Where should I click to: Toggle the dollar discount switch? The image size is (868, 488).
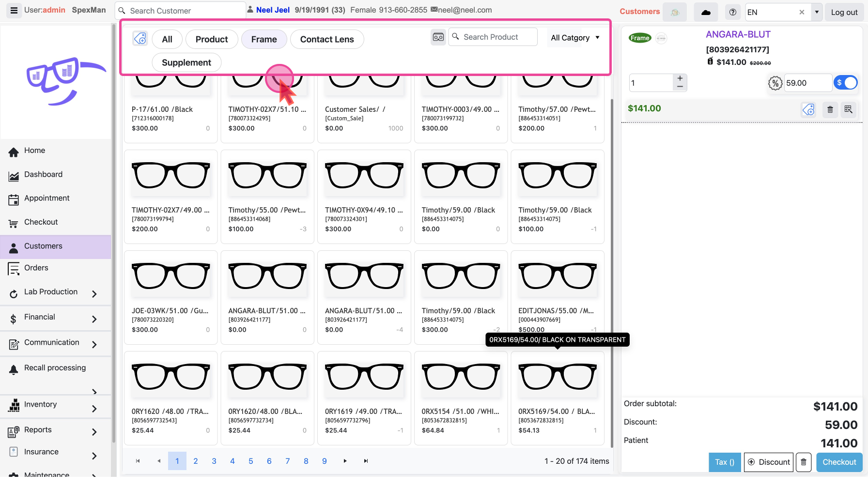coord(846,83)
